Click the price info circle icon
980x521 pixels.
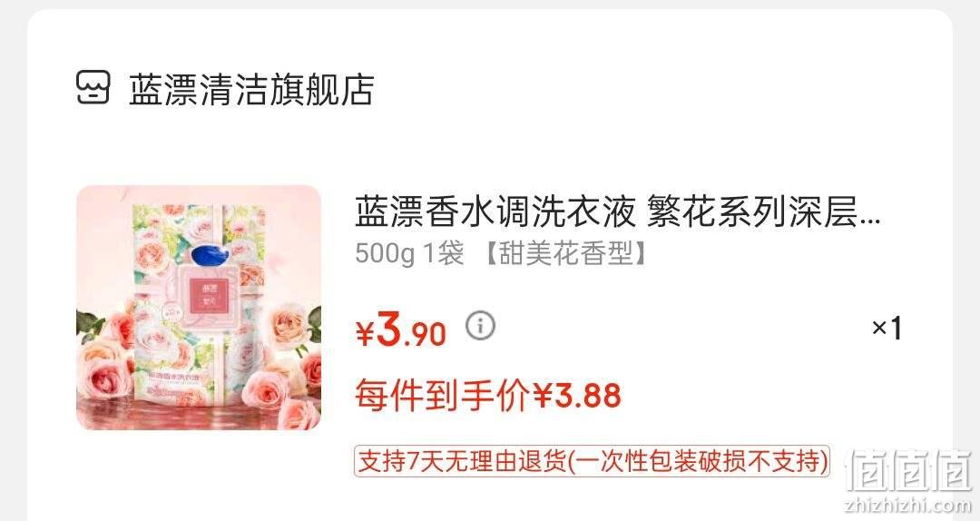pyautogui.click(x=480, y=326)
